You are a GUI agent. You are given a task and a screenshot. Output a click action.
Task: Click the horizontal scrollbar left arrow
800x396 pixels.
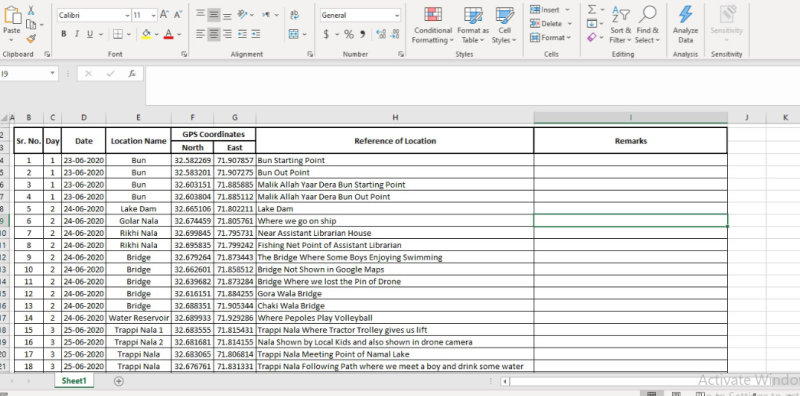coord(505,381)
